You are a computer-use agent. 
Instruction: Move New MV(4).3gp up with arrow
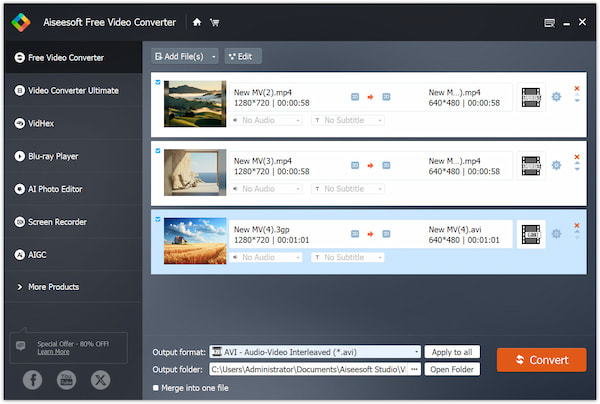tap(577, 232)
